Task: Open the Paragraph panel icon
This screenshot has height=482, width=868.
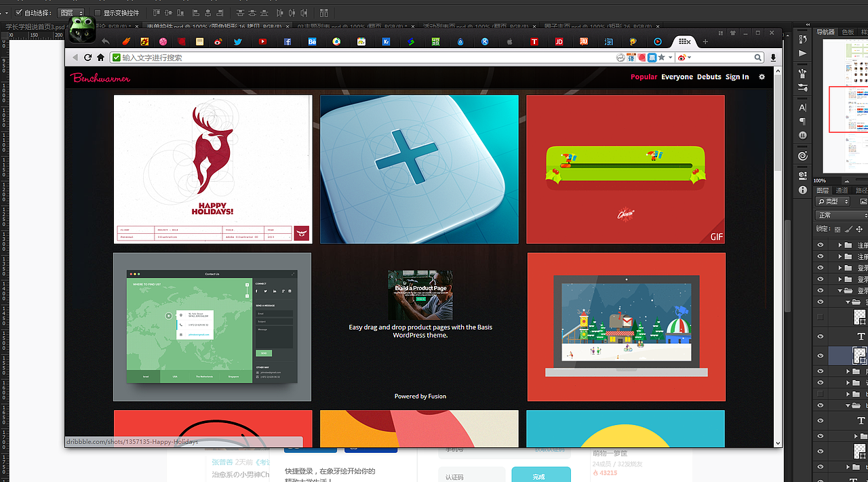Action: click(x=803, y=121)
